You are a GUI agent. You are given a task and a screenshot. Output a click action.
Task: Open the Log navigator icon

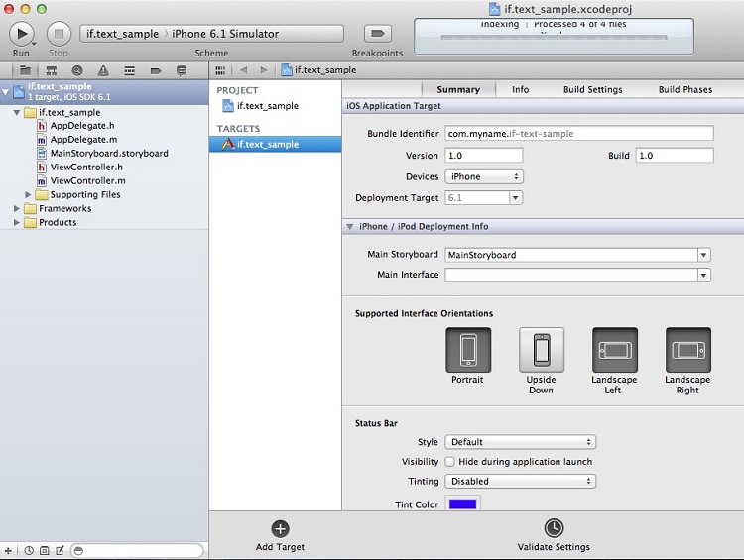tap(182, 70)
